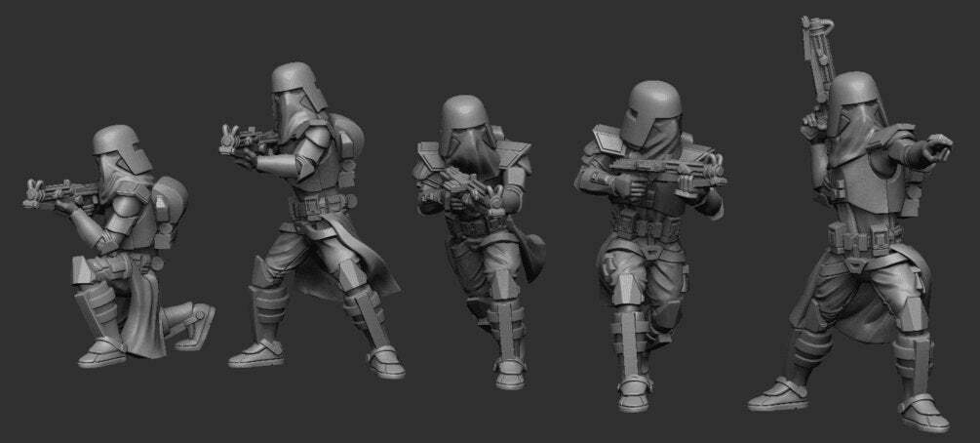The width and height of the screenshot is (980, 443).
Task: Select the pointing trooper with raised blaster
Action: pos(851,225)
